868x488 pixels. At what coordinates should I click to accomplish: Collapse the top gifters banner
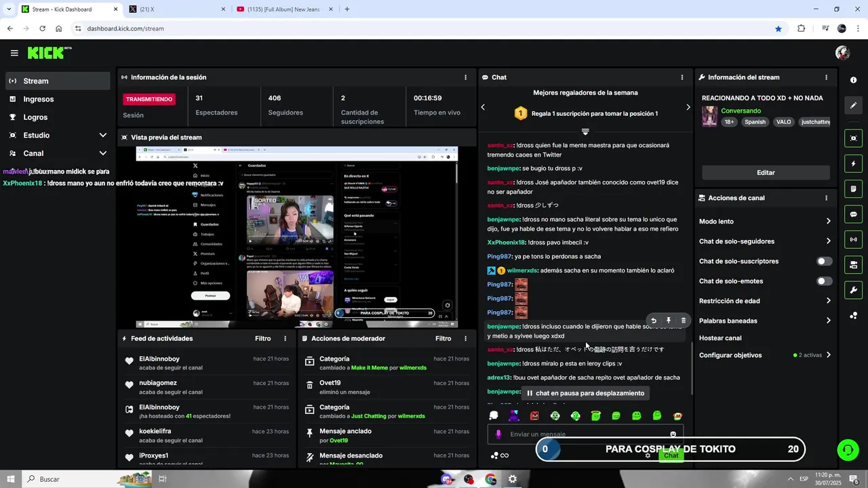tap(585, 131)
